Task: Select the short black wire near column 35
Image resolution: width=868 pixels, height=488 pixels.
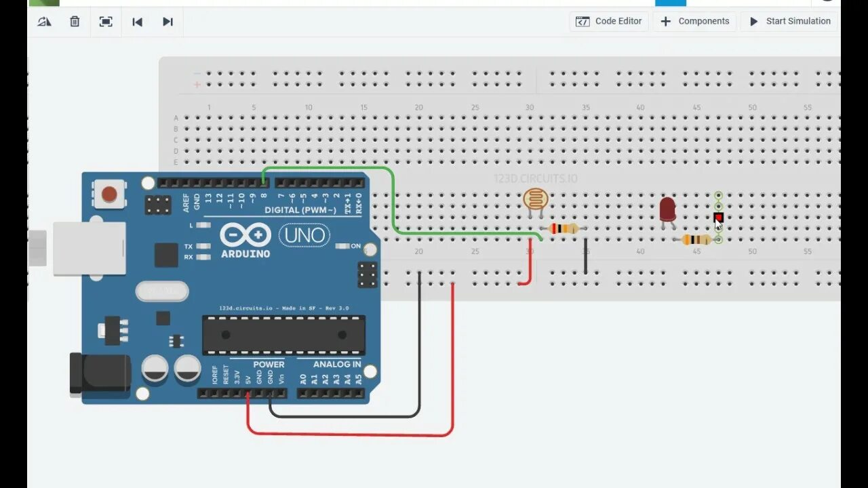Action: click(x=586, y=256)
